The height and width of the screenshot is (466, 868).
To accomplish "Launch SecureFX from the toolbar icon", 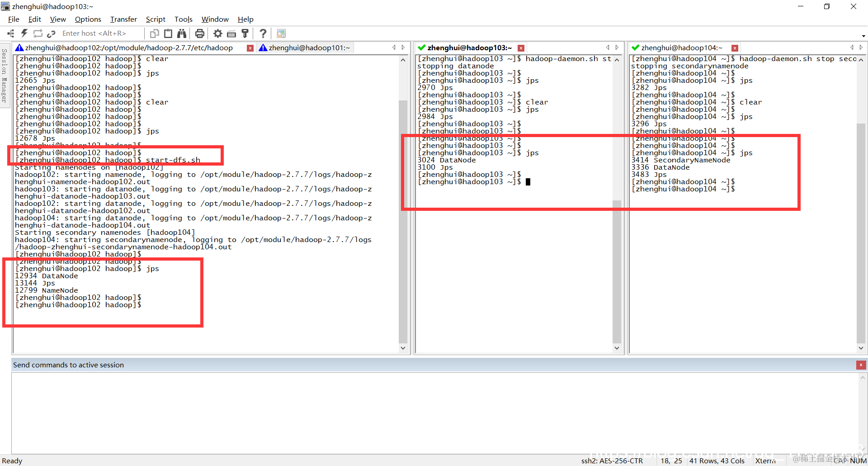I will 281,33.
